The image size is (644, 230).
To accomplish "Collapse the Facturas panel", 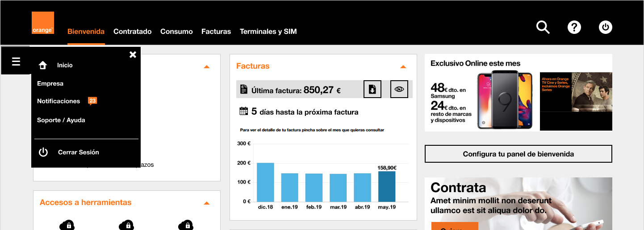I will pos(403,67).
